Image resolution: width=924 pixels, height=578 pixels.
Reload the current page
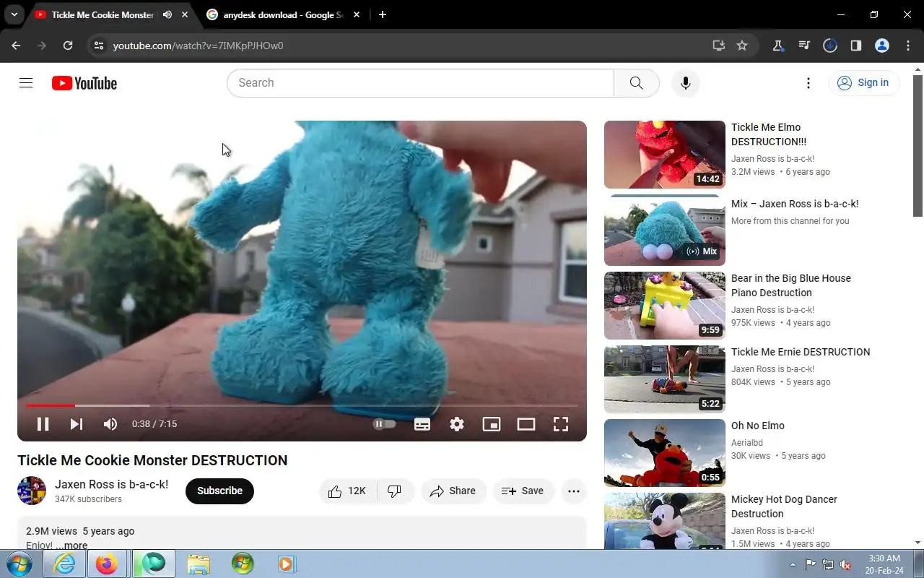[68, 46]
